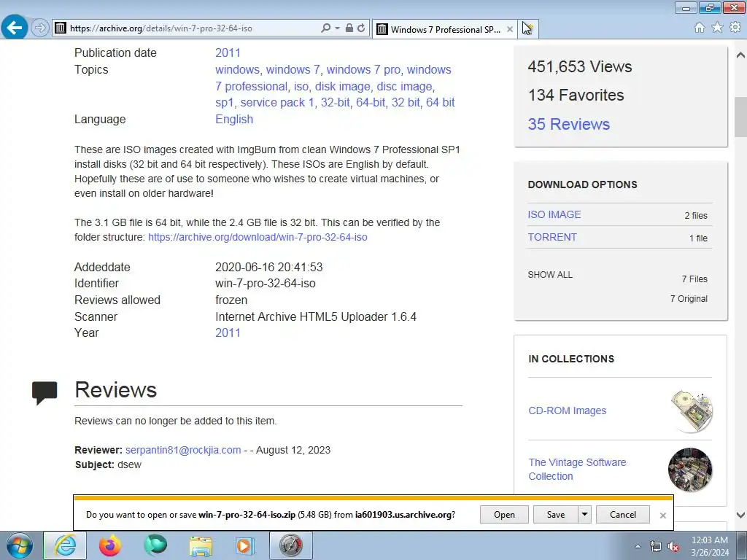Expand the ISO IMAGE download option
The image size is (747, 560).
coord(554,215)
